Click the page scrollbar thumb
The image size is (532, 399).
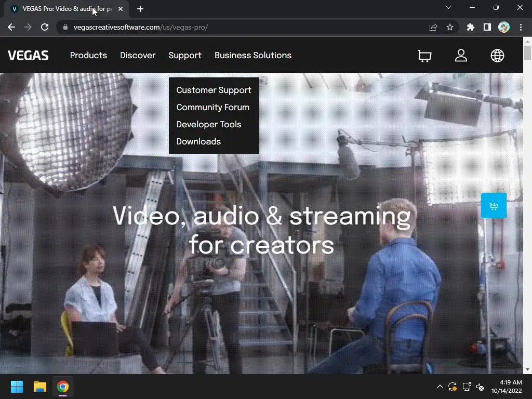(x=527, y=53)
